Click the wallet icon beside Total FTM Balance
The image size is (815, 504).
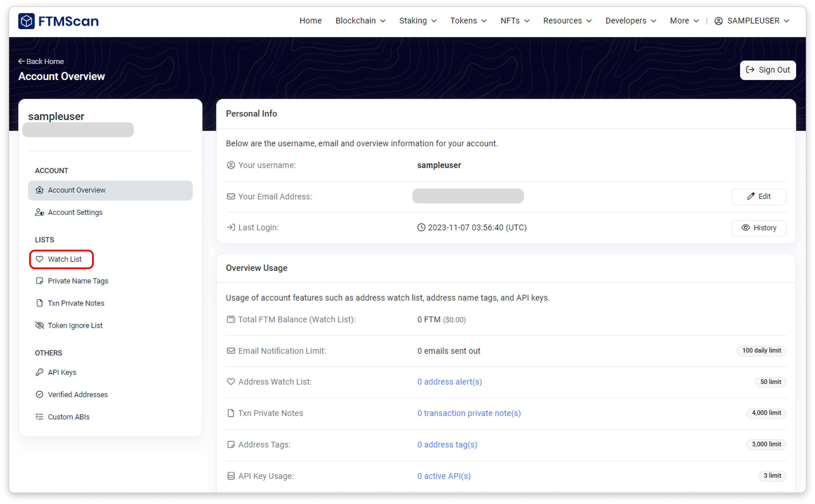(x=230, y=319)
